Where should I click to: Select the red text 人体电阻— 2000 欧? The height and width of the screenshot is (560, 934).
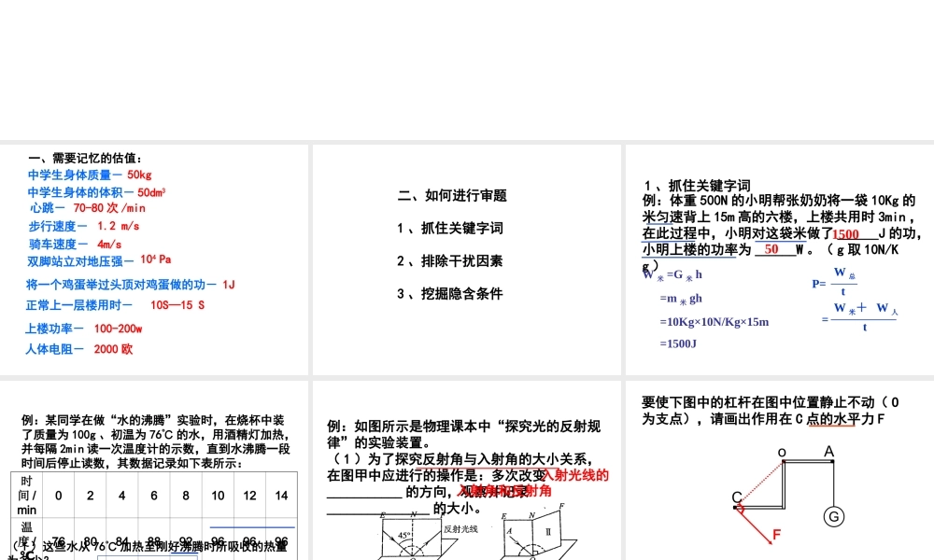pyautogui.click(x=79, y=349)
